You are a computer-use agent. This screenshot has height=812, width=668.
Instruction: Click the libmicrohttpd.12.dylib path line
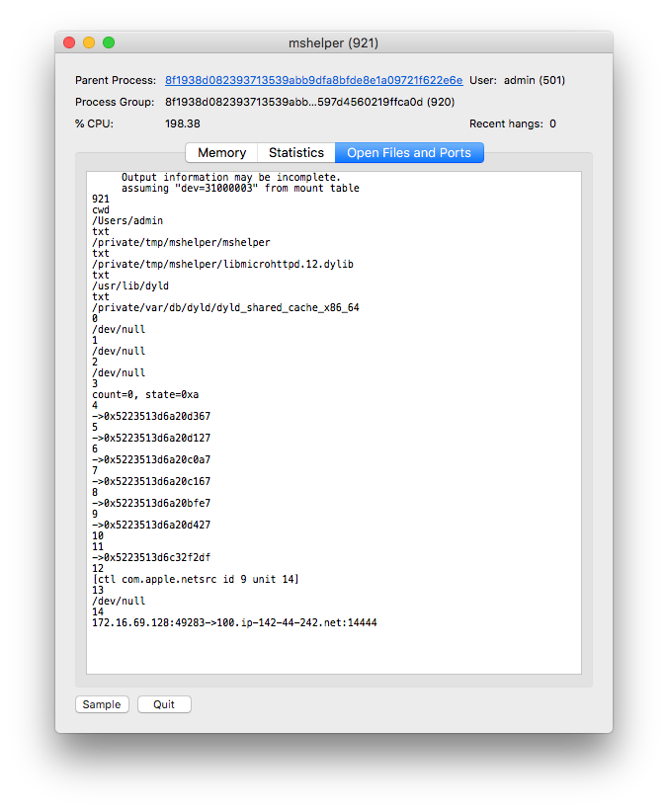(223, 264)
